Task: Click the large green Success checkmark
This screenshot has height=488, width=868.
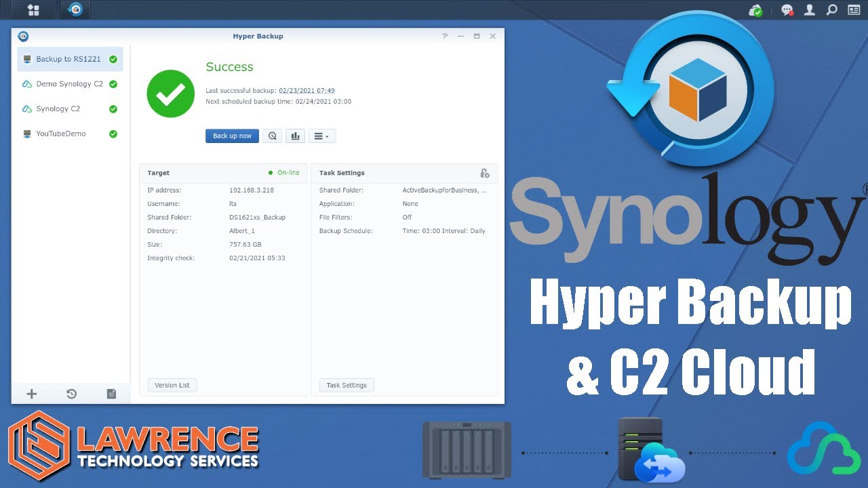Action: [x=171, y=94]
